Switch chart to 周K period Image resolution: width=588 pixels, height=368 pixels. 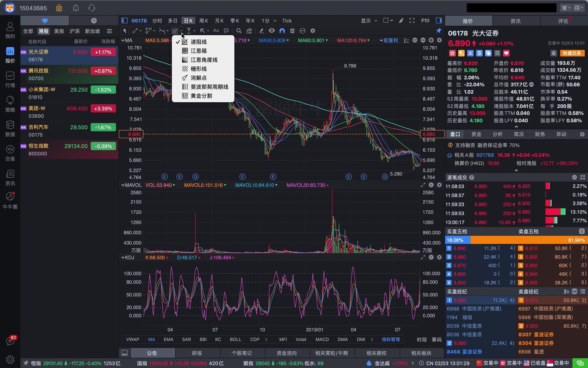point(203,20)
